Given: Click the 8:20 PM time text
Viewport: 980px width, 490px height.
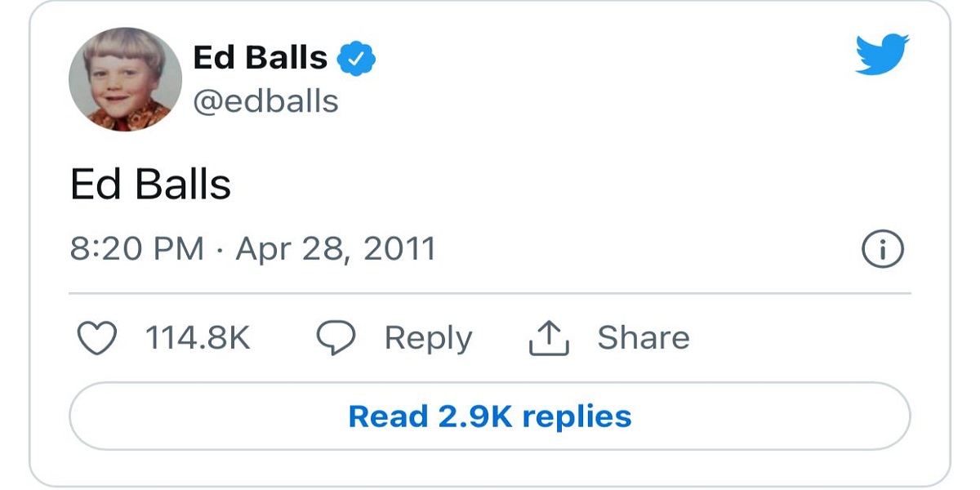Looking at the screenshot, I should (136, 248).
